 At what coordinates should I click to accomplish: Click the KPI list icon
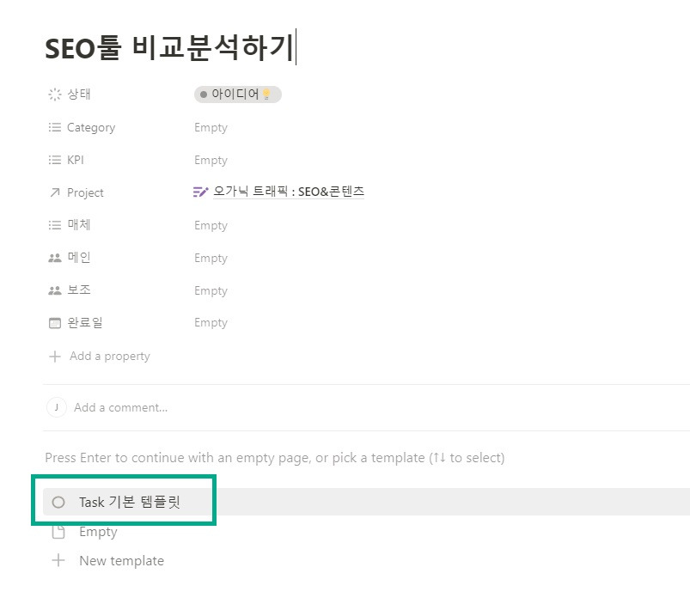(55, 160)
